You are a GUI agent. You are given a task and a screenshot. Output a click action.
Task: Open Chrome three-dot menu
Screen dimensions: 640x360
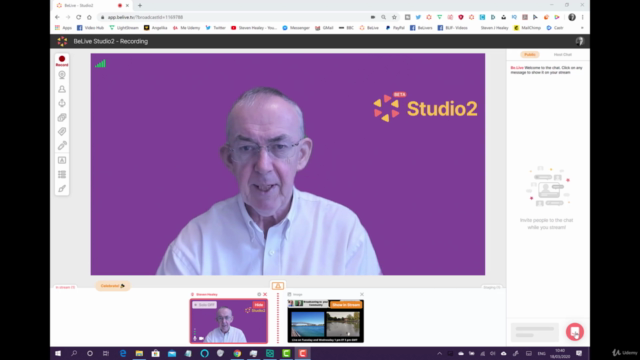click(x=582, y=17)
